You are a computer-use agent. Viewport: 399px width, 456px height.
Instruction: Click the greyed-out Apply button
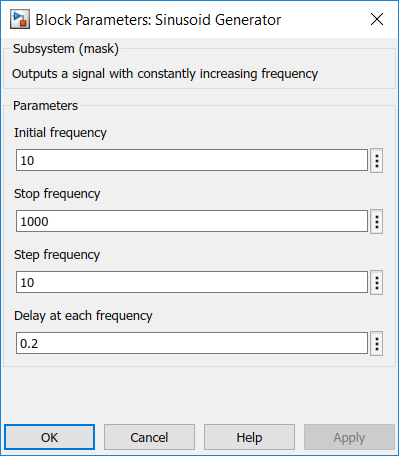click(349, 437)
